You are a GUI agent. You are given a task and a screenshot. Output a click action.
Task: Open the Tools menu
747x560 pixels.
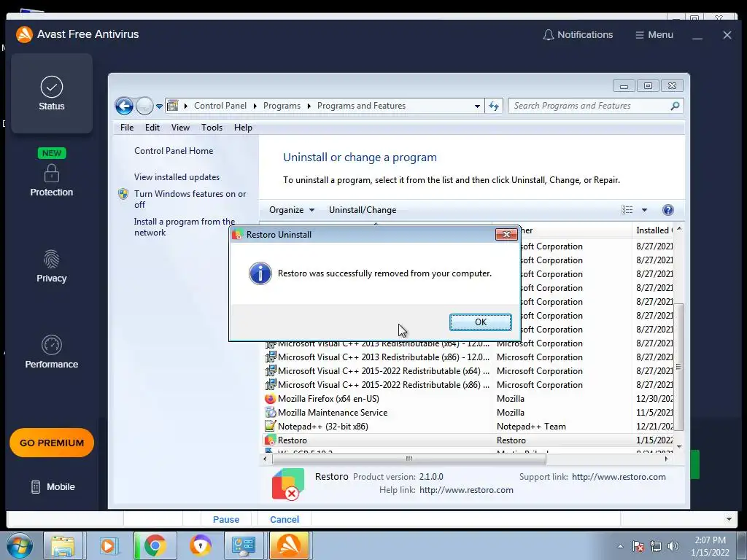click(212, 127)
